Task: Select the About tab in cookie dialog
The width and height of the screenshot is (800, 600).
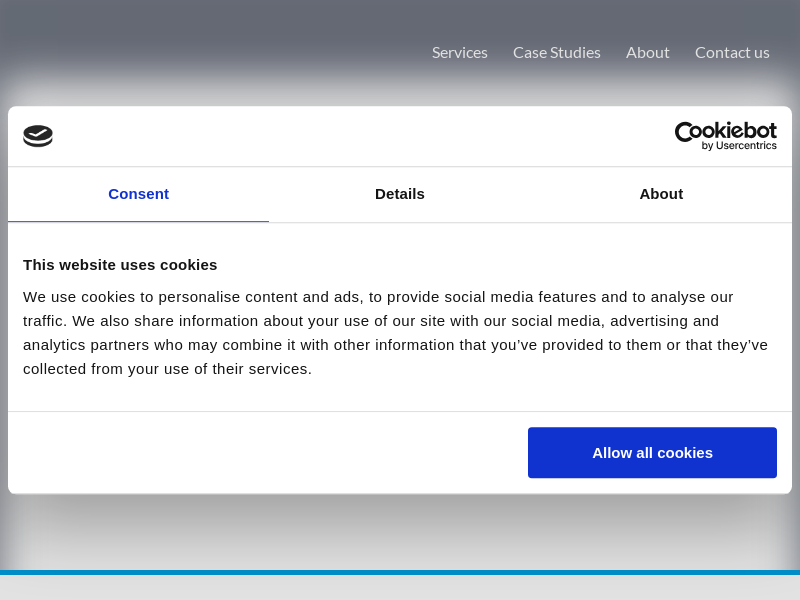Action: (661, 194)
